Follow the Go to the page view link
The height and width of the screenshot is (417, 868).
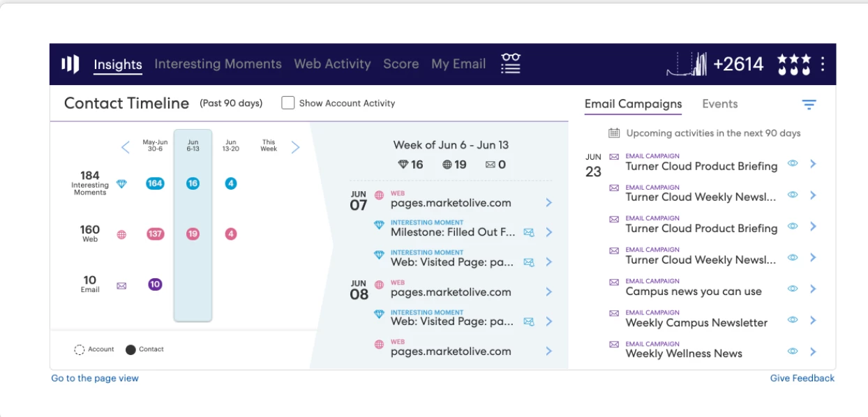[95, 379]
